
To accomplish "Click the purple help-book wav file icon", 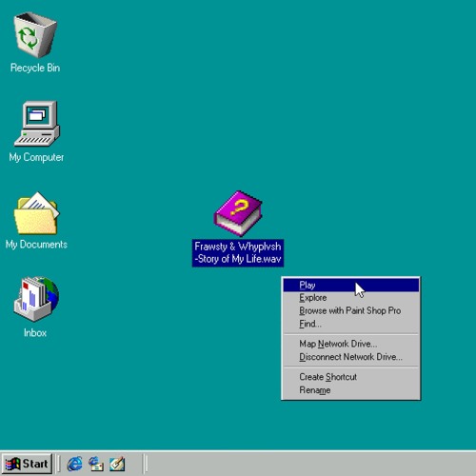I will pos(238,213).
